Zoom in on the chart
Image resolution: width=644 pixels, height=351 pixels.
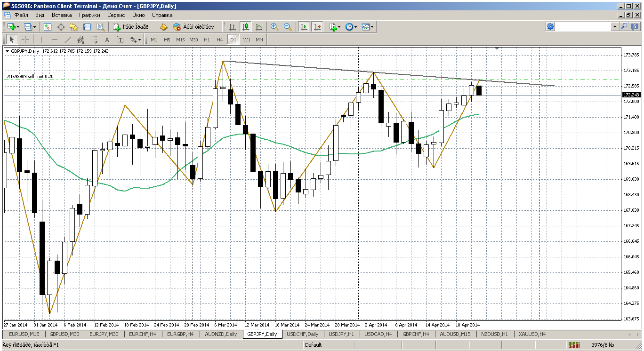[x=274, y=27]
